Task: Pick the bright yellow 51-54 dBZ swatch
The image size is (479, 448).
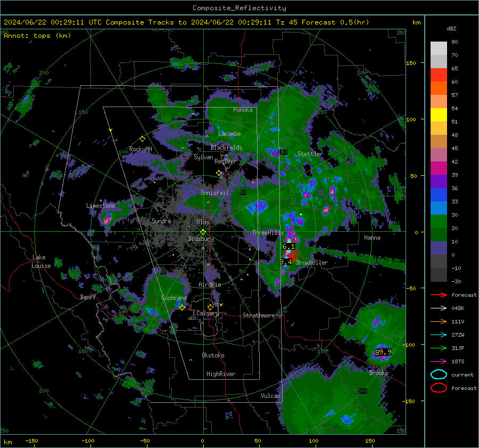Action: pos(439,115)
